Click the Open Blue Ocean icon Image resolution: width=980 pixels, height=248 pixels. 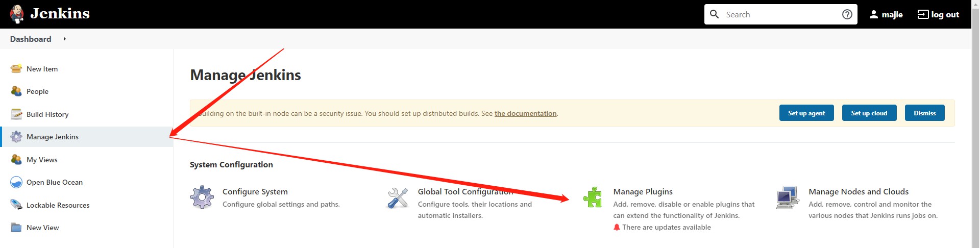[16, 182]
